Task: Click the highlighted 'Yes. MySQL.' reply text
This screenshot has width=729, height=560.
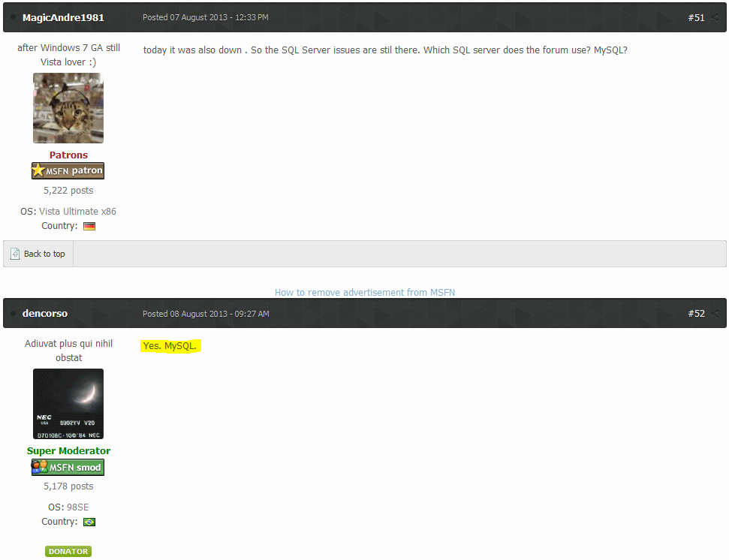Action: point(170,346)
